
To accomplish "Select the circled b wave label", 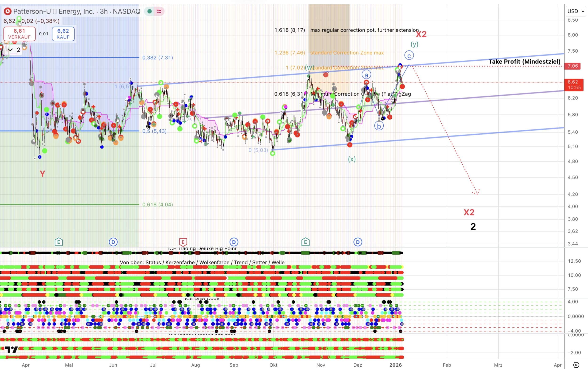I will click(379, 126).
